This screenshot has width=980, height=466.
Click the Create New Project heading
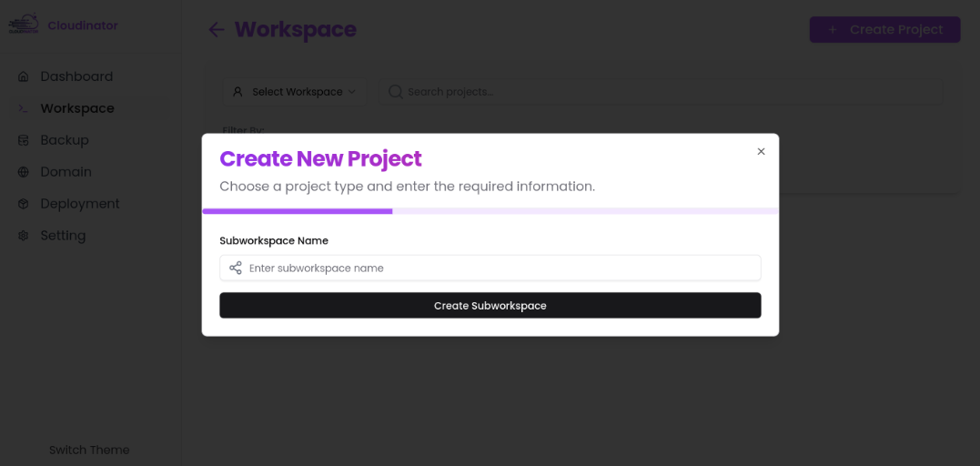(320, 159)
